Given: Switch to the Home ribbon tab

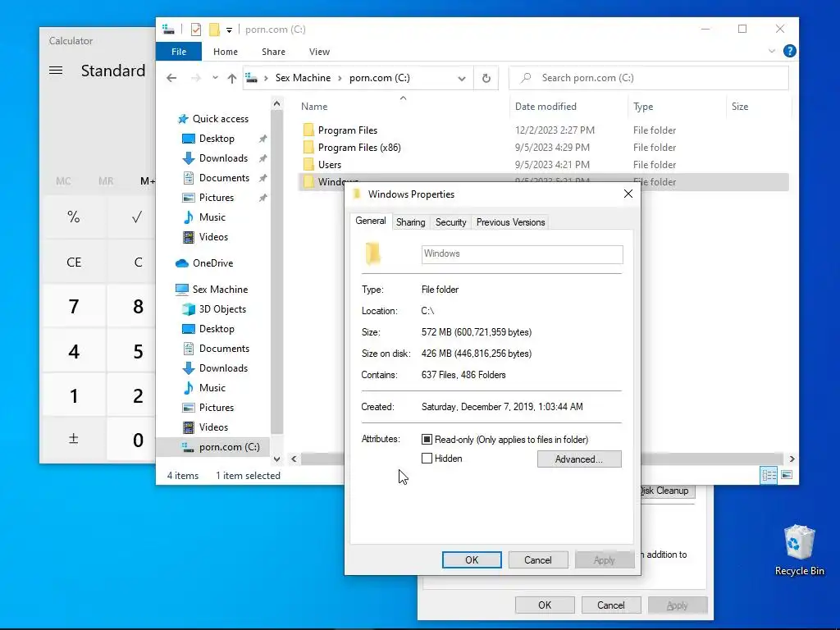Looking at the screenshot, I should (226, 52).
